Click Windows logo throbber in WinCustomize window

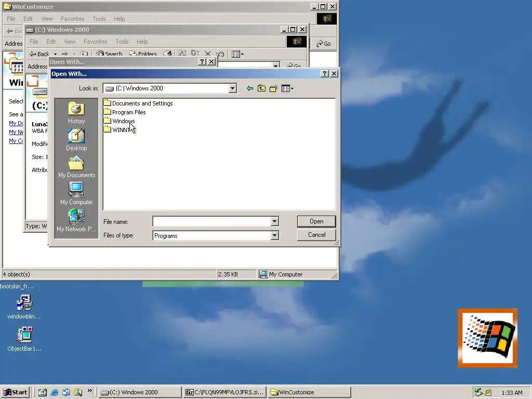coord(327,19)
